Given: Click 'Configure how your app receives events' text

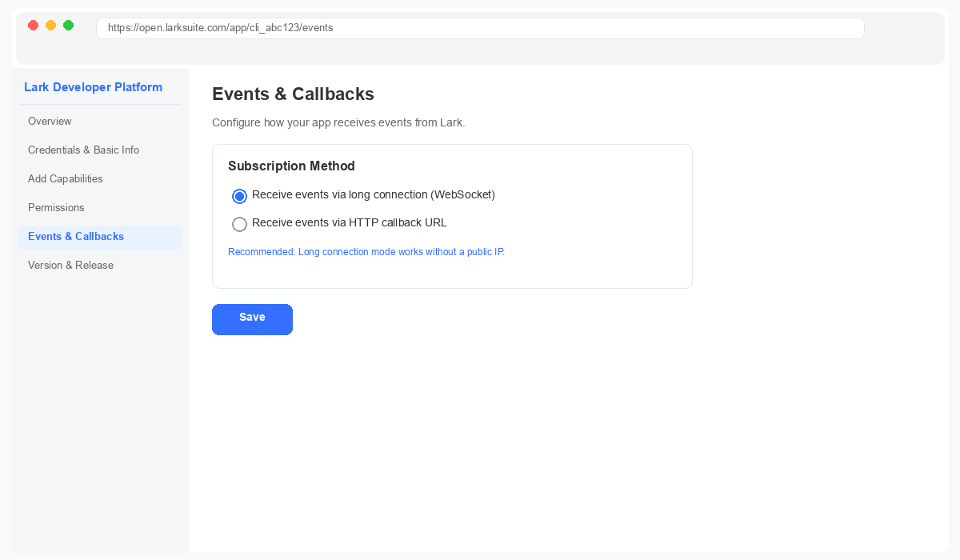Looking at the screenshot, I should (338, 123).
